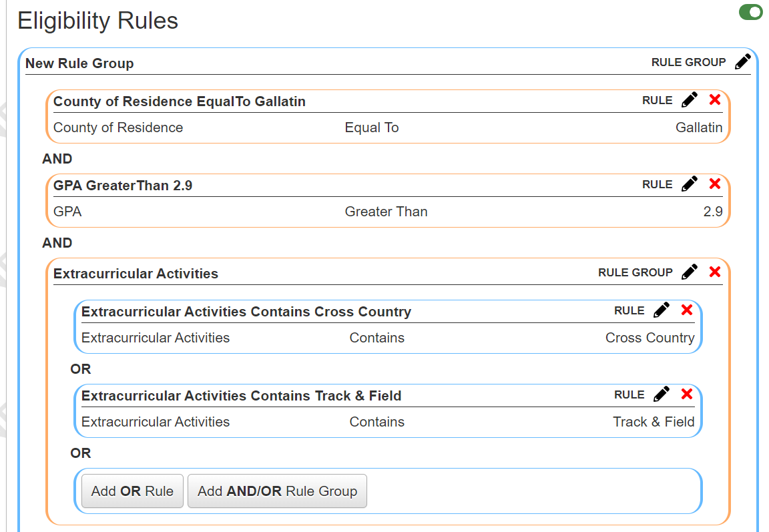Edit the Cross Country containment rule
This screenshot has width=769, height=532.
(662, 309)
